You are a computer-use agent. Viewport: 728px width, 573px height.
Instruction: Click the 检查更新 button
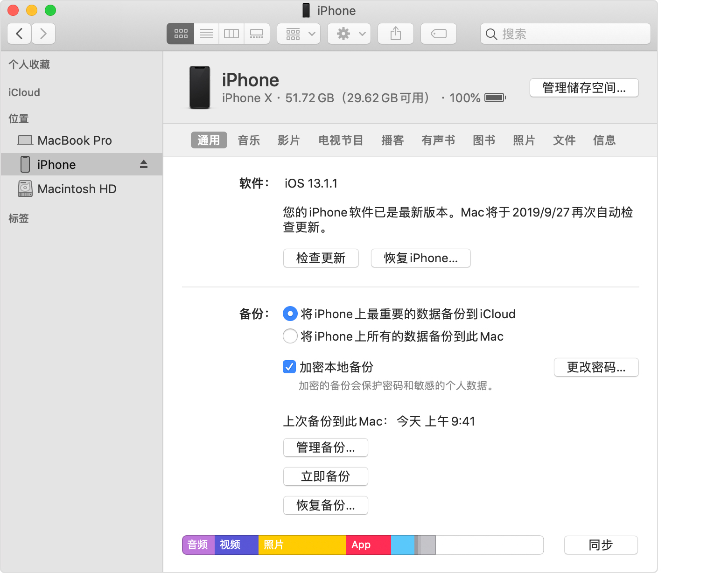[x=321, y=258]
